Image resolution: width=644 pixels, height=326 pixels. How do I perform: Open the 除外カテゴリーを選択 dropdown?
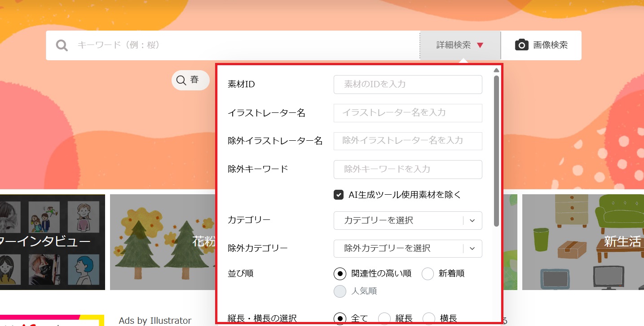(x=407, y=249)
